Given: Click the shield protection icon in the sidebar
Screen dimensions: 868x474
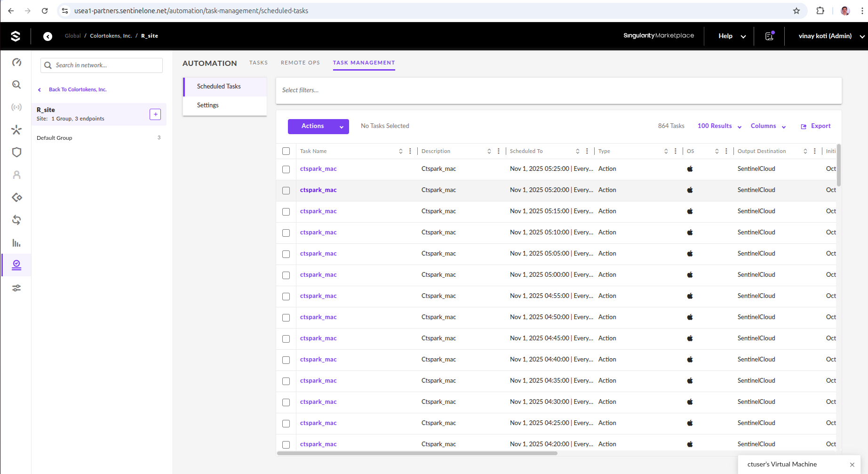Looking at the screenshot, I should point(16,152).
